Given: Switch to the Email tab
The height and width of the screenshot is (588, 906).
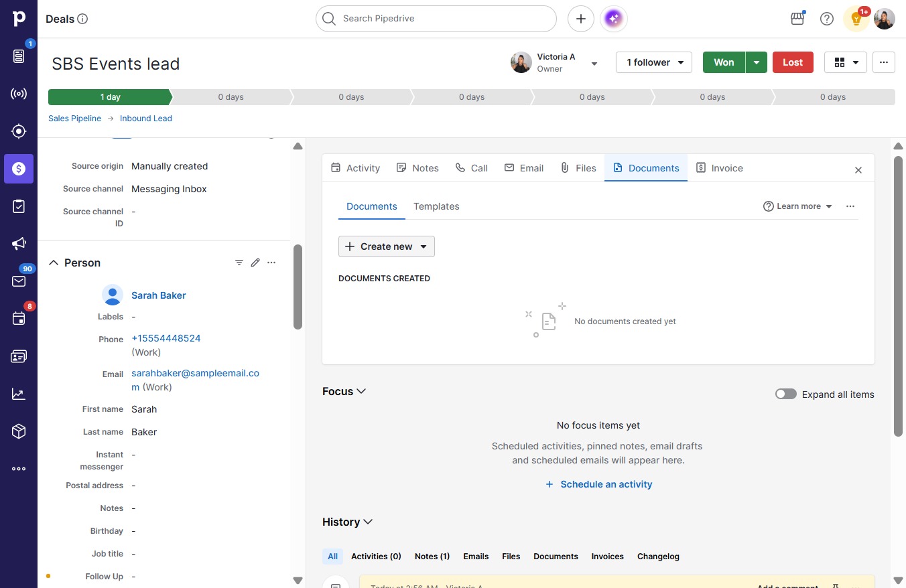Looking at the screenshot, I should click(524, 168).
